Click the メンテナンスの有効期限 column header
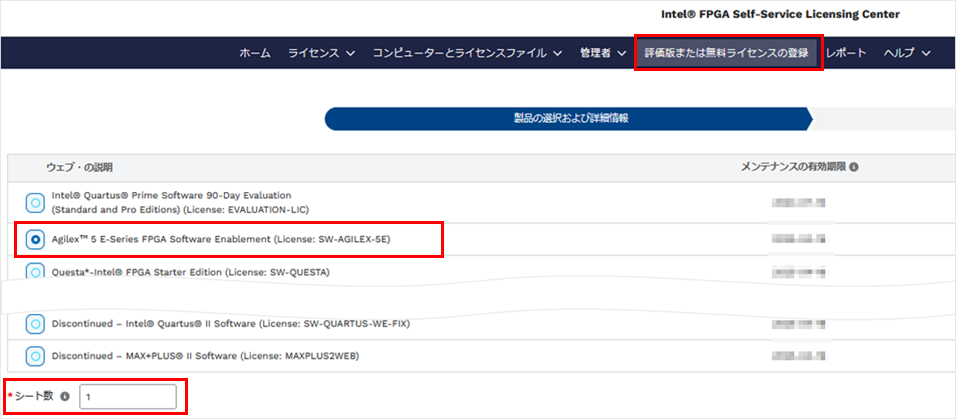 click(793, 167)
